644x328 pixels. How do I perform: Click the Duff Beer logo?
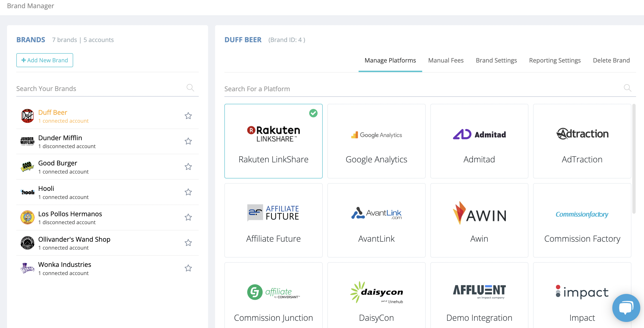[x=27, y=116]
